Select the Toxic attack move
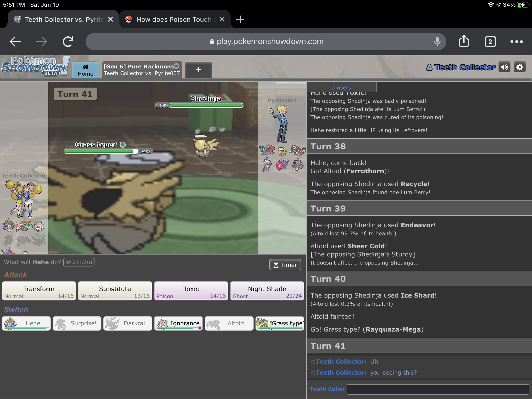Viewport: 532px width, 399px height. [x=191, y=291]
